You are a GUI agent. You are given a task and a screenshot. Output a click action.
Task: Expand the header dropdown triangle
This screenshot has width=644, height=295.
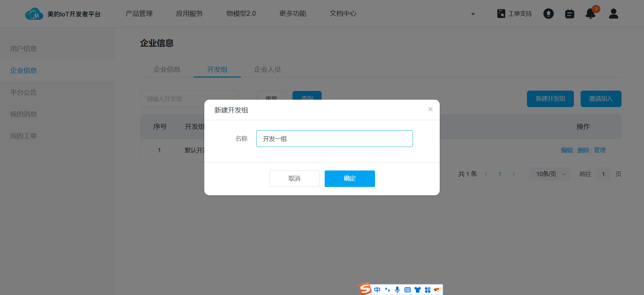[x=473, y=14]
